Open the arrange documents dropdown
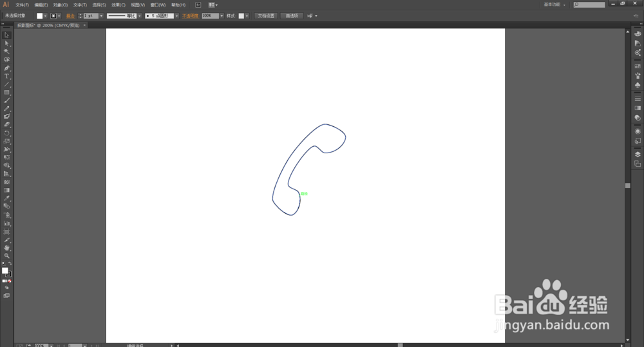Viewport: 644px width, 347px height. (x=213, y=5)
